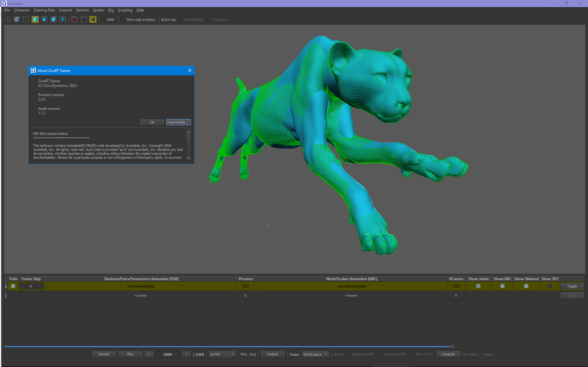
Task: Select the blue multi-cube wireframe icon
Action: pos(63,19)
